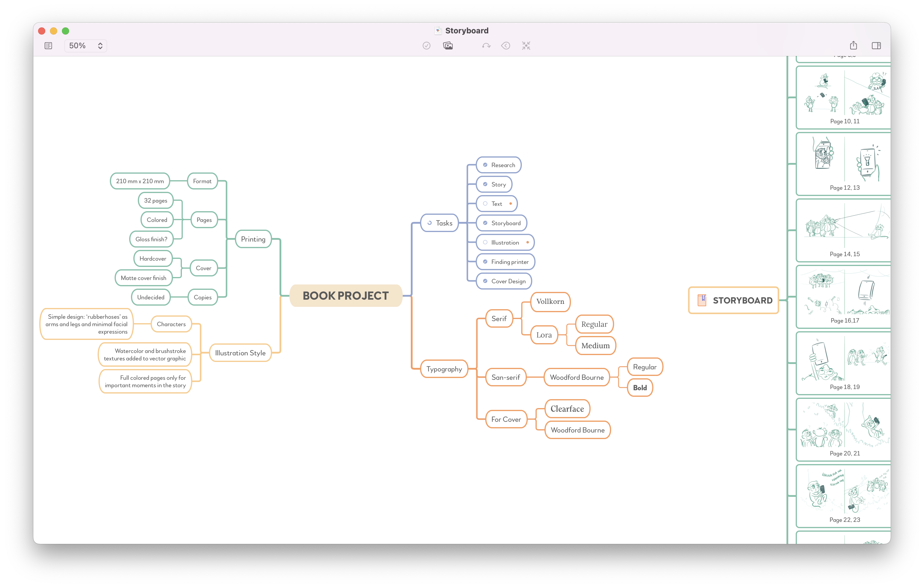Select the Bold weight node

tap(640, 388)
